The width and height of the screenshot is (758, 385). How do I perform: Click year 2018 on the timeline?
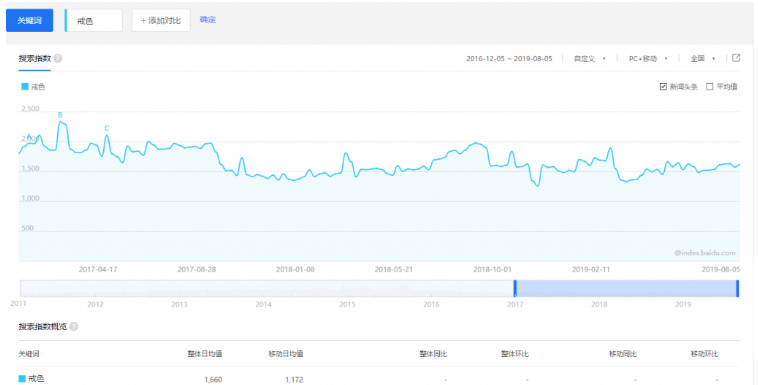tap(599, 304)
